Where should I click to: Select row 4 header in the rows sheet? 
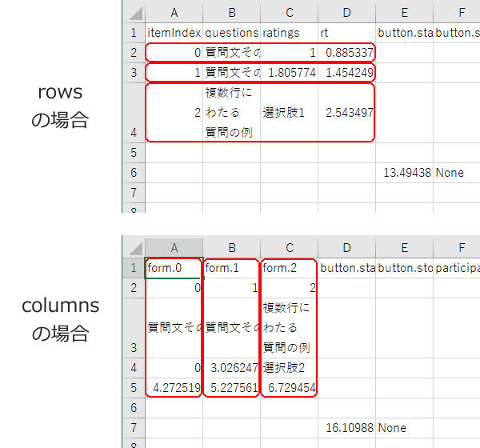coord(134,113)
